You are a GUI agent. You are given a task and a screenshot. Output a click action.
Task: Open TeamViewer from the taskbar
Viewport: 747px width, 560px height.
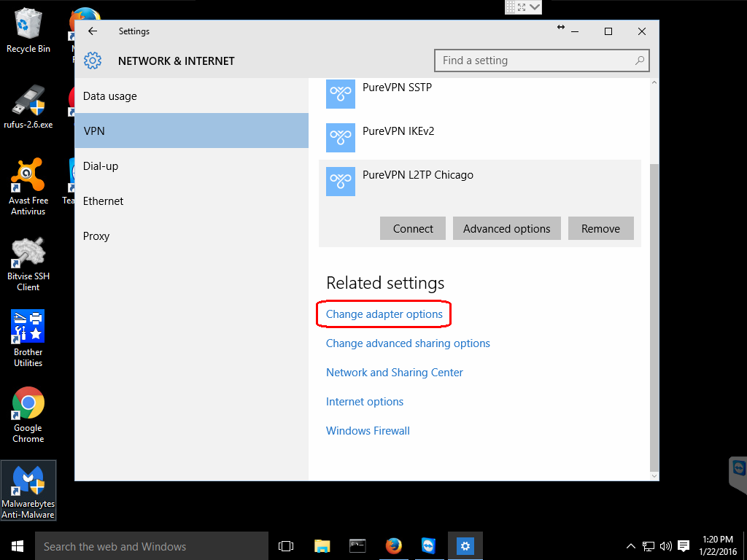pyautogui.click(x=429, y=545)
